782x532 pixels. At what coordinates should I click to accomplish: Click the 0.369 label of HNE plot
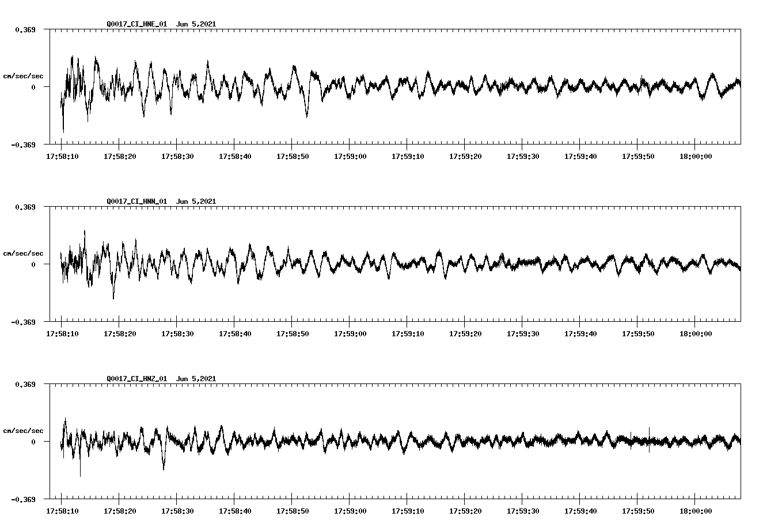pos(25,29)
